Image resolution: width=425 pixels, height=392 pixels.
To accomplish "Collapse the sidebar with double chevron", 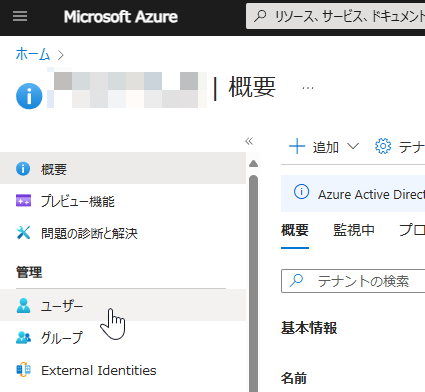I will point(249,141).
